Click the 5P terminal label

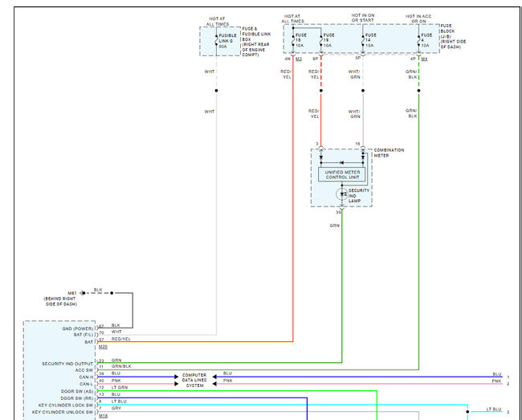point(358,58)
